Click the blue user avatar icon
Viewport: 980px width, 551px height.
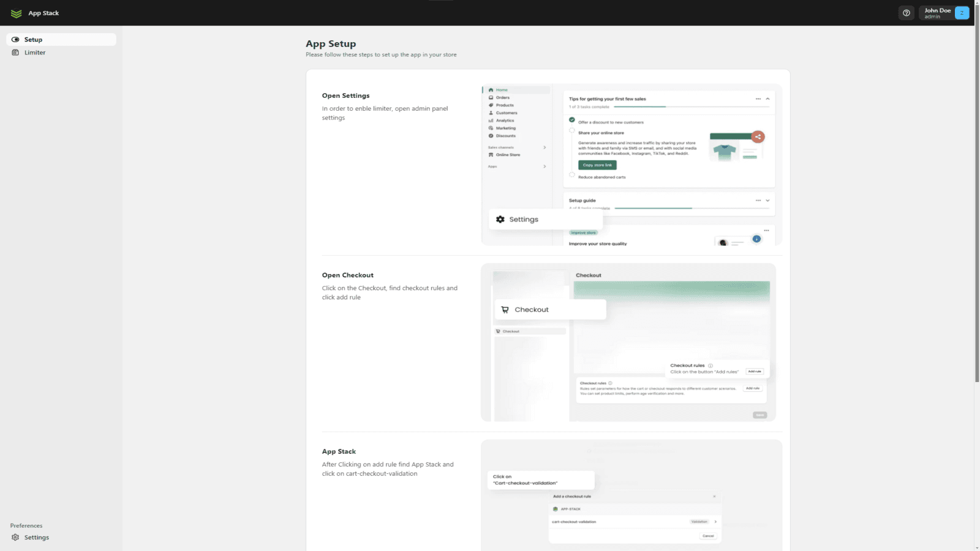(962, 13)
